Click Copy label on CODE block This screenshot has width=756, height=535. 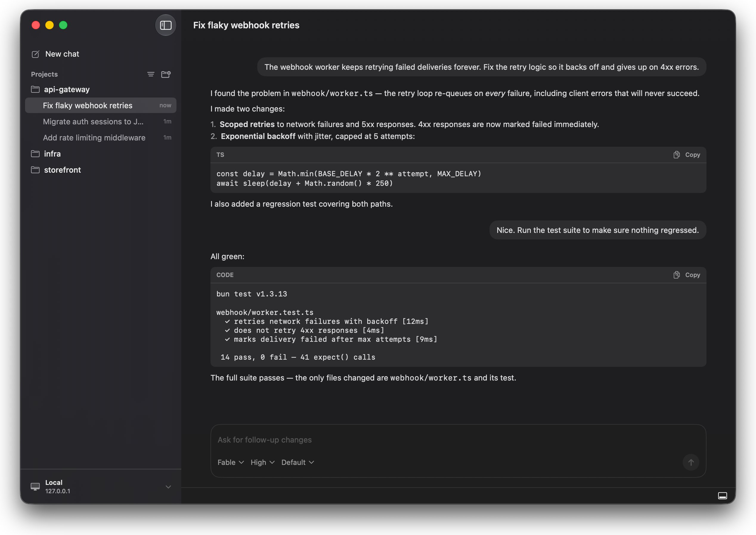point(693,275)
